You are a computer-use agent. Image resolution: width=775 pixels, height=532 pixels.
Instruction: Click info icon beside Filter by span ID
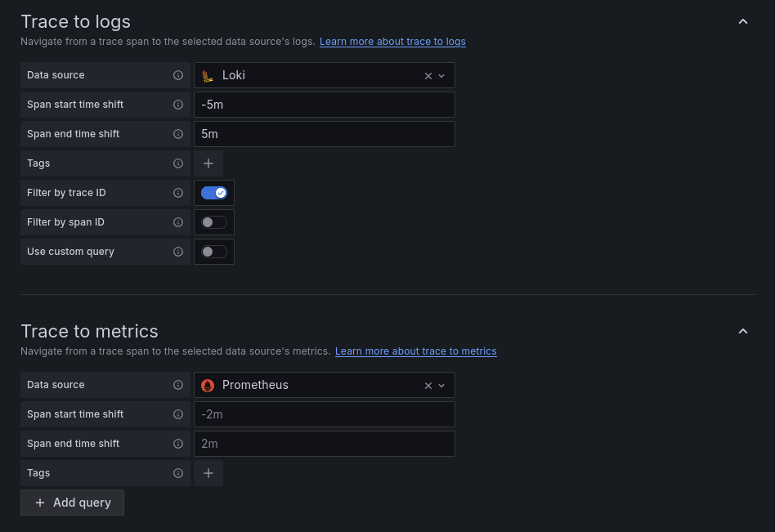(x=178, y=222)
